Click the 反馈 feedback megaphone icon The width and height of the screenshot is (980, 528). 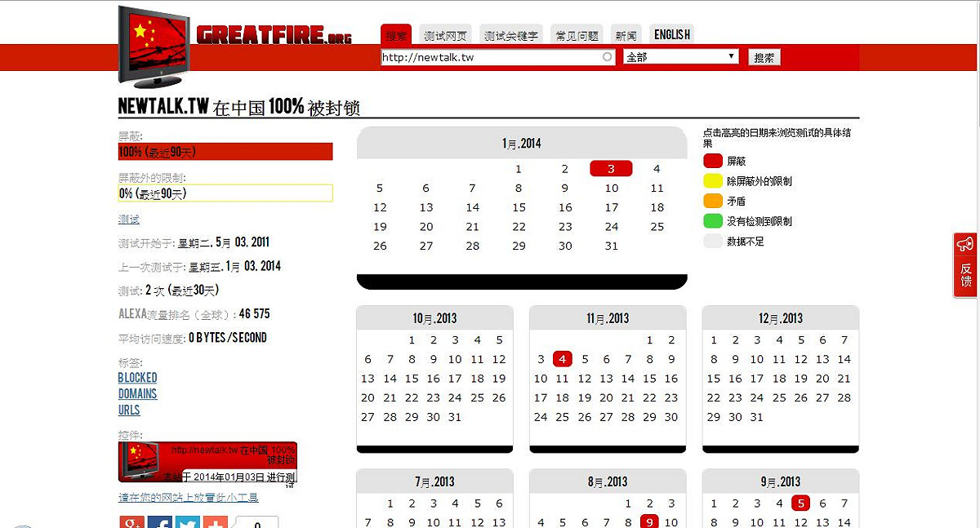[x=965, y=244]
